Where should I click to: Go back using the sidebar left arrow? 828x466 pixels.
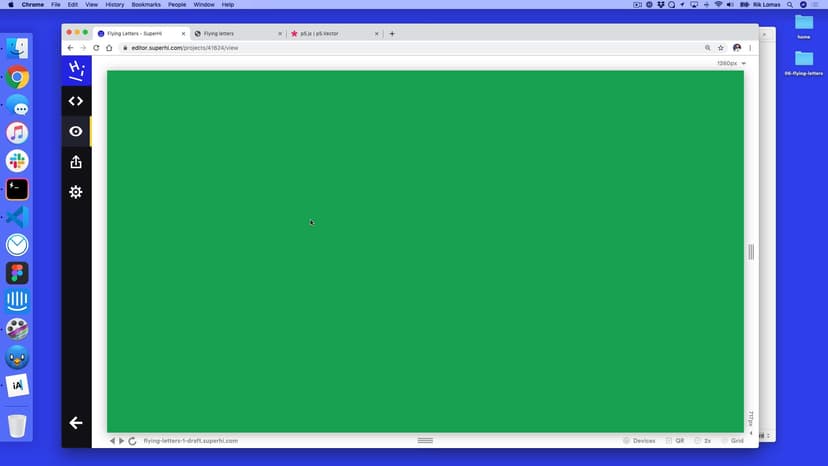tap(76, 423)
